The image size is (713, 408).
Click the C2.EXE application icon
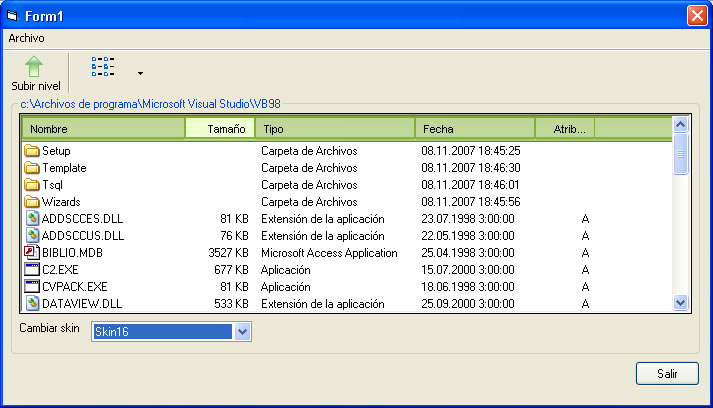(x=31, y=270)
